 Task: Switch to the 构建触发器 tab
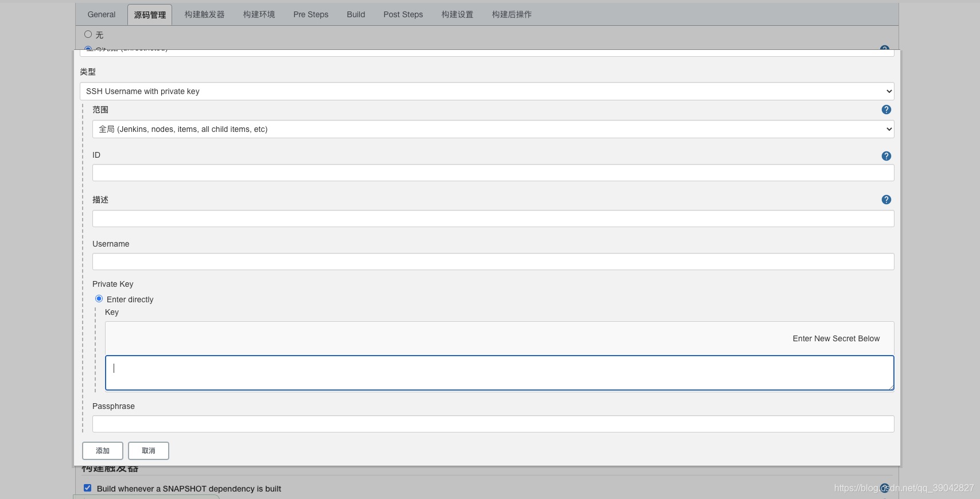tap(205, 14)
